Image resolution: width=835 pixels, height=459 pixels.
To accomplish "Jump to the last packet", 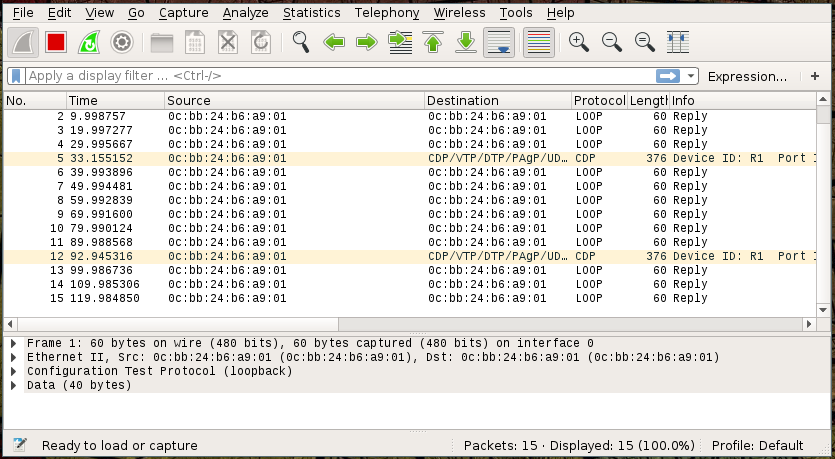I will pyautogui.click(x=466, y=42).
